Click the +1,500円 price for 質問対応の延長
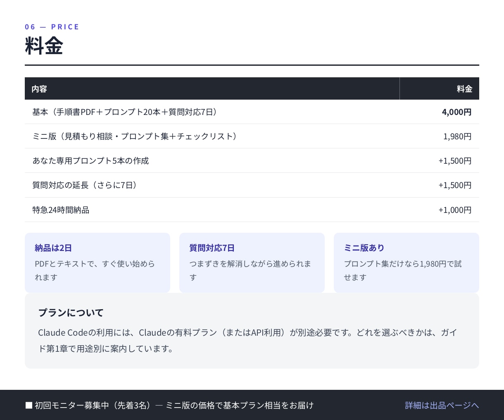Image resolution: width=504 pixels, height=420 pixels. [x=455, y=185]
